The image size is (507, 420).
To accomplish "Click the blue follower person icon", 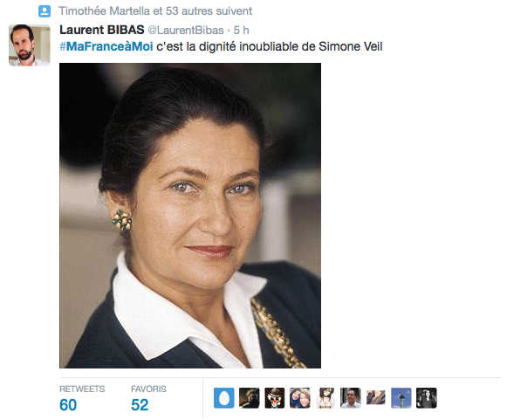I will click(x=45, y=11).
